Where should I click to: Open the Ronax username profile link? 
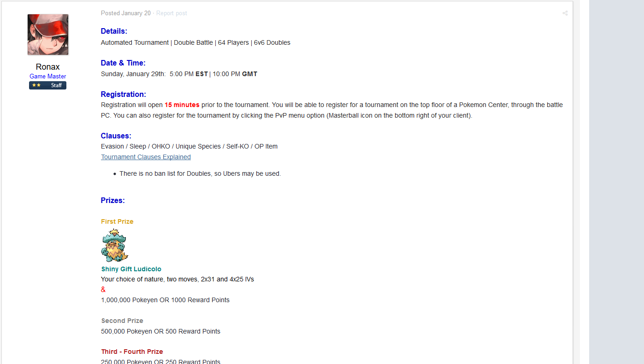pyautogui.click(x=48, y=67)
